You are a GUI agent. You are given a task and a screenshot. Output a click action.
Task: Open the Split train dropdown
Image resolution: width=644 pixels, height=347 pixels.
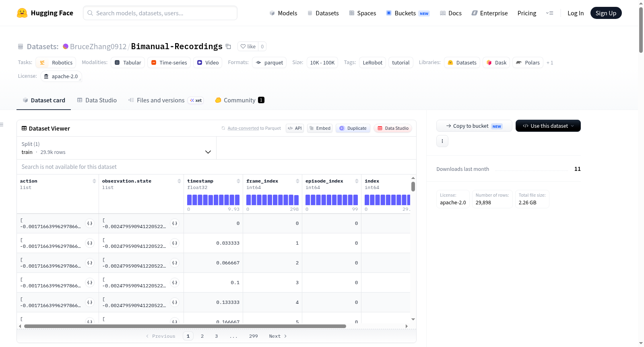(x=116, y=148)
